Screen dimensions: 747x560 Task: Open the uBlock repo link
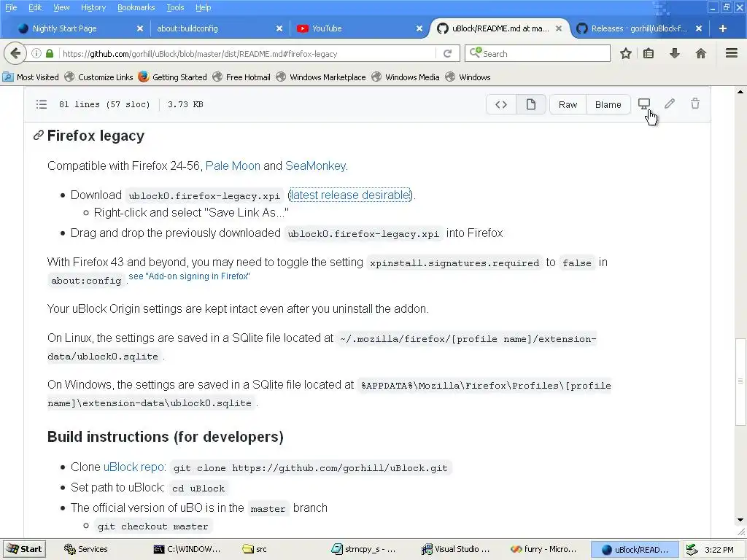[134, 467]
